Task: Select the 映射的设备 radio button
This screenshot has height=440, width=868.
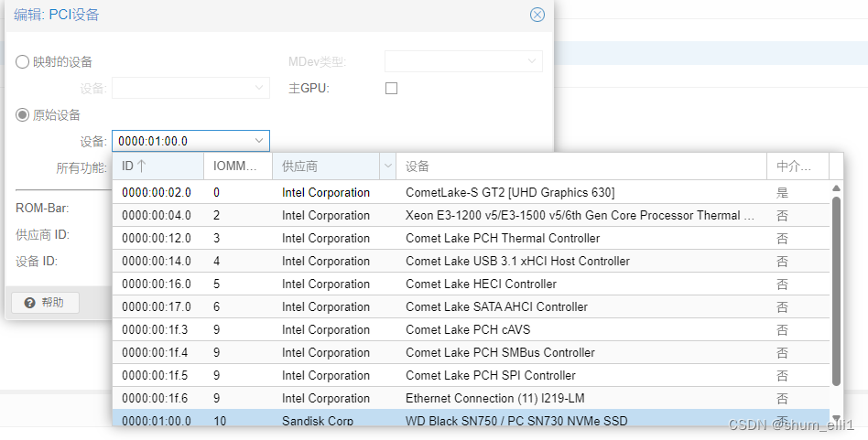Action: [22, 62]
